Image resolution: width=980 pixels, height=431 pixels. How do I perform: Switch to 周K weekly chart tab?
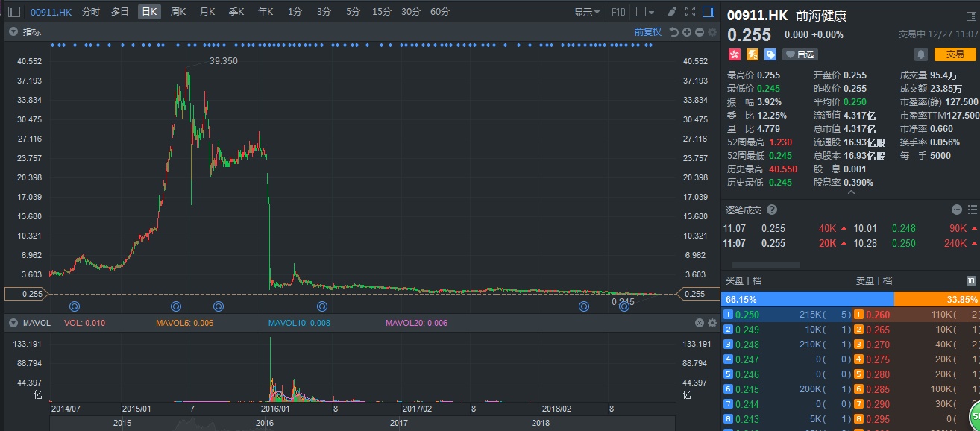[178, 12]
